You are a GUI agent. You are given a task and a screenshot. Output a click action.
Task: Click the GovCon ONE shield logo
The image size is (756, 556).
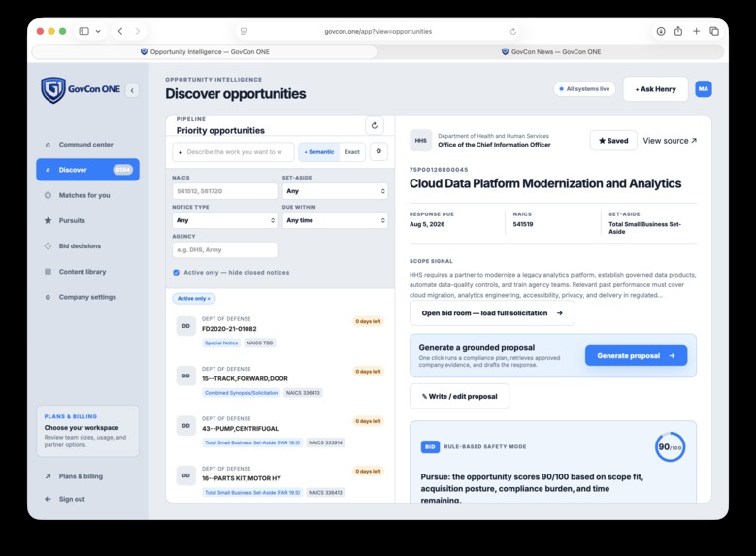pos(53,89)
